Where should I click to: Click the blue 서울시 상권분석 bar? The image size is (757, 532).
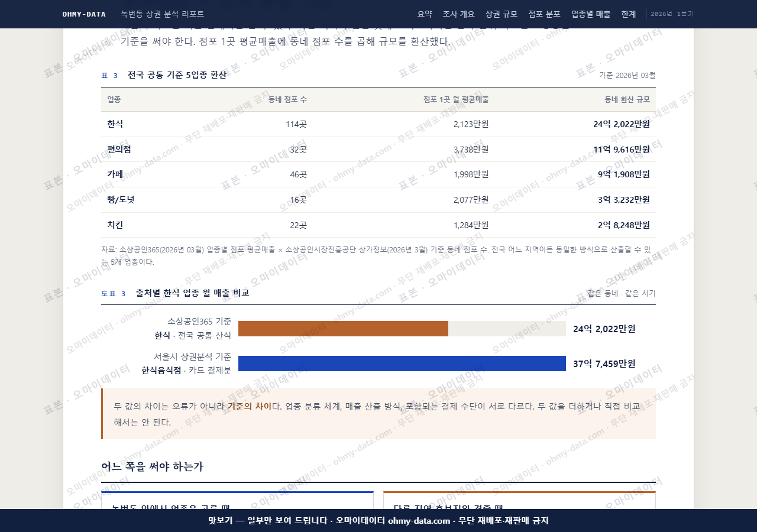(402, 364)
